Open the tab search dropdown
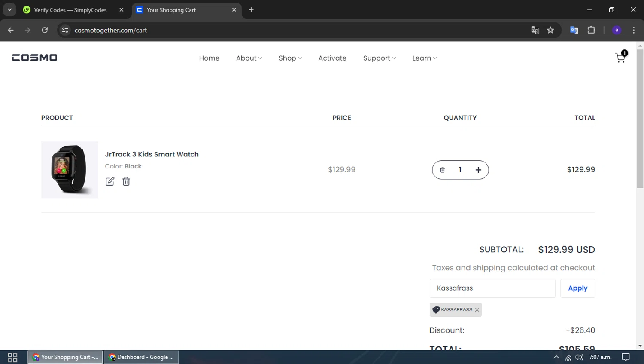 pos(9,9)
